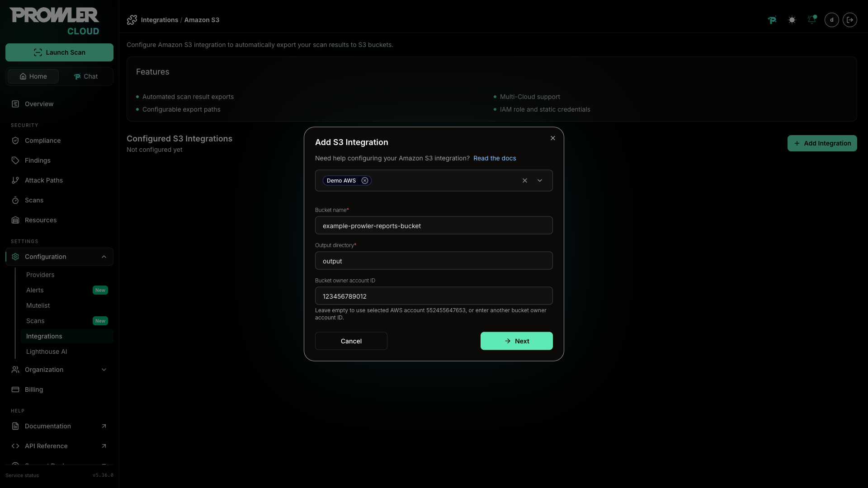The image size is (868, 488).
Task: Open the notifications bell
Action: tap(812, 20)
